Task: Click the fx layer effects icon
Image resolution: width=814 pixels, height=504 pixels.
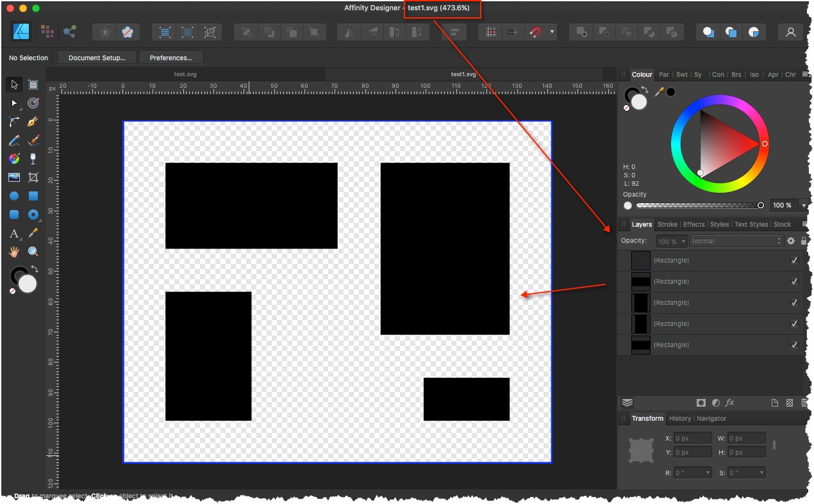Action: pyautogui.click(x=729, y=403)
